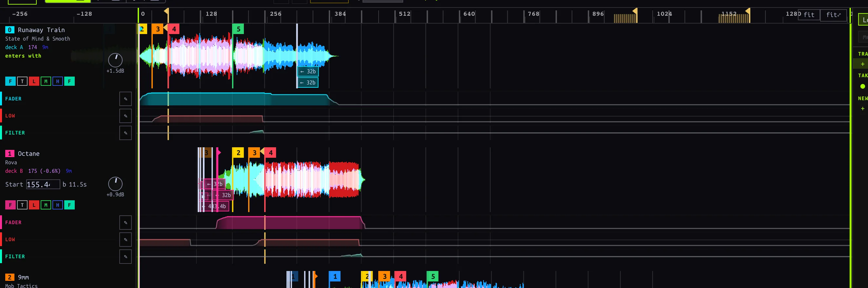Viewport: 868px width, 288px height.
Task: Toggle the green M button on Octane
Action: [46, 205]
